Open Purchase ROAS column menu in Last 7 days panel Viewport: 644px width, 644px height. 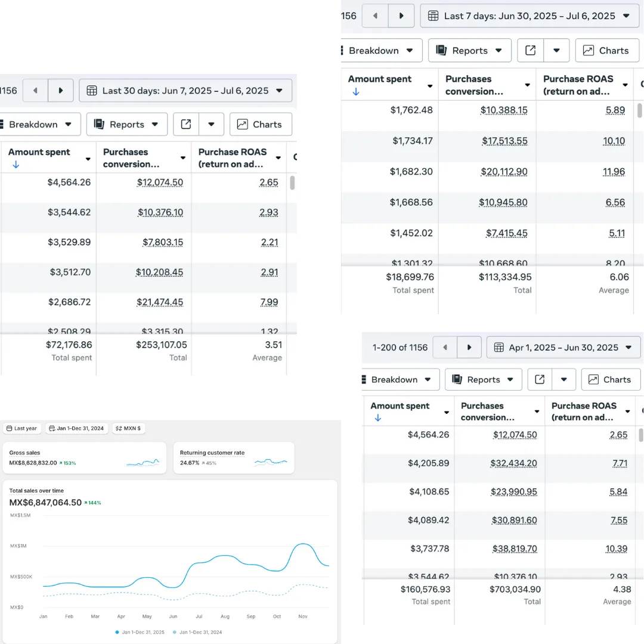coord(625,85)
